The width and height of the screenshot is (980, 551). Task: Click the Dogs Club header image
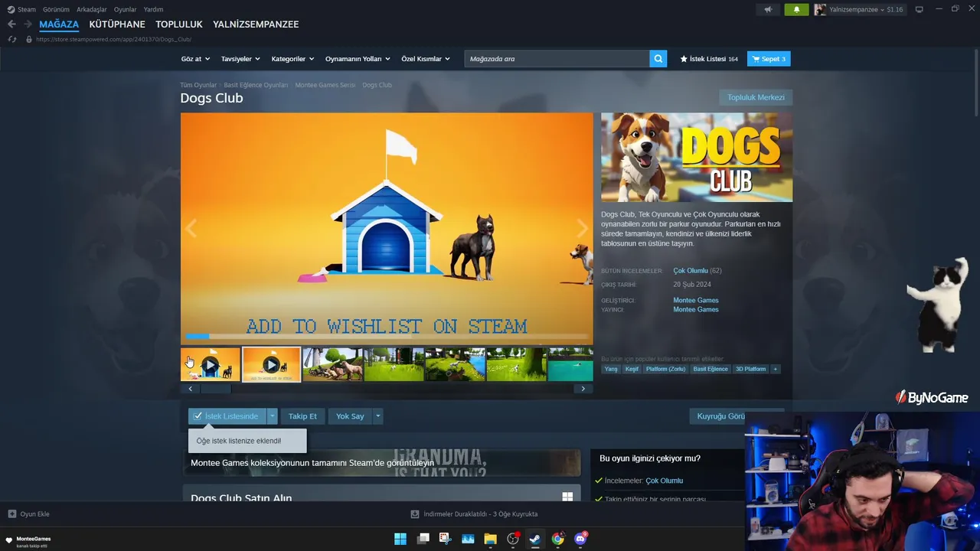[697, 157]
